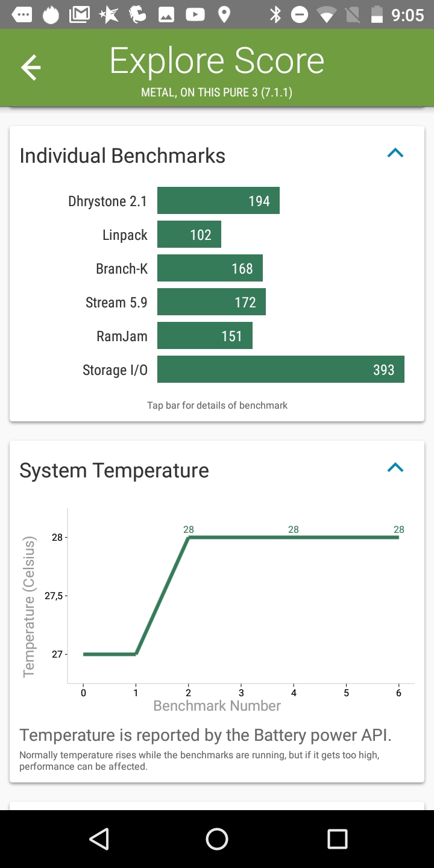Tap the Storage I/O 393 bar
The image size is (434, 868).
(280, 370)
